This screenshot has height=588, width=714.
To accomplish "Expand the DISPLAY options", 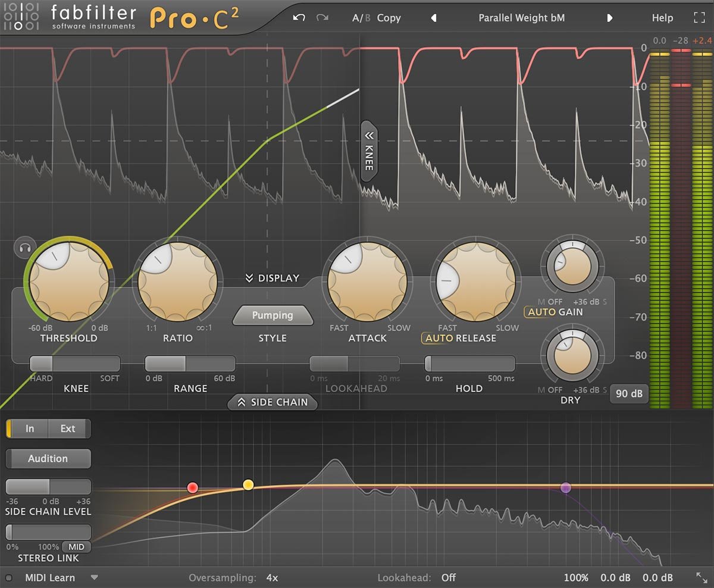I will click(273, 278).
